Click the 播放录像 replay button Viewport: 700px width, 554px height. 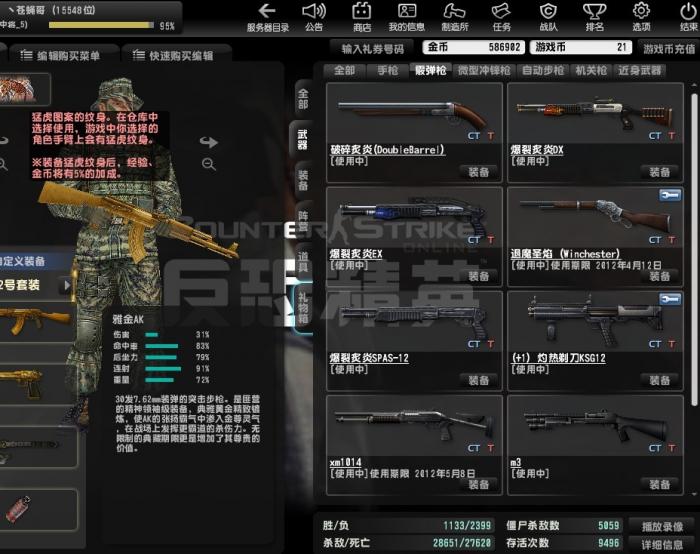click(x=662, y=527)
